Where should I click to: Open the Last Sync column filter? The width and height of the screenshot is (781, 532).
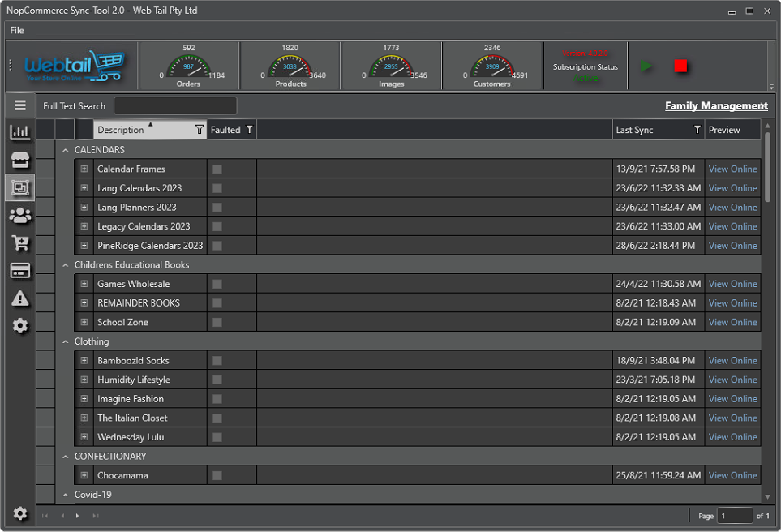point(697,130)
